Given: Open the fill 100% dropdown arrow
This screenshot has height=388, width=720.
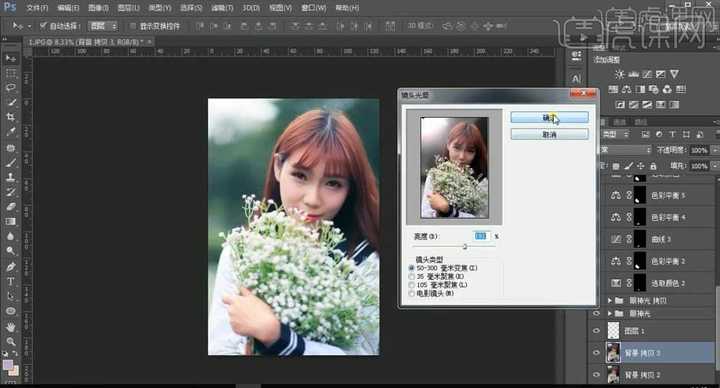Looking at the screenshot, I should click(x=714, y=166).
